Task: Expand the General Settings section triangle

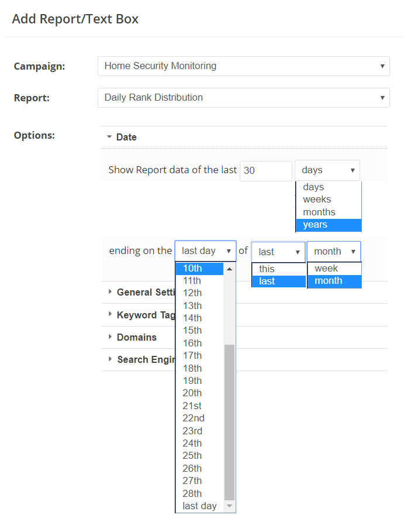Action: (x=109, y=292)
